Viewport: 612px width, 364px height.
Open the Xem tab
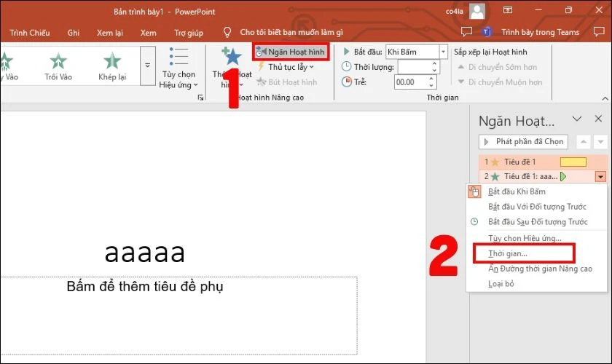tap(149, 33)
